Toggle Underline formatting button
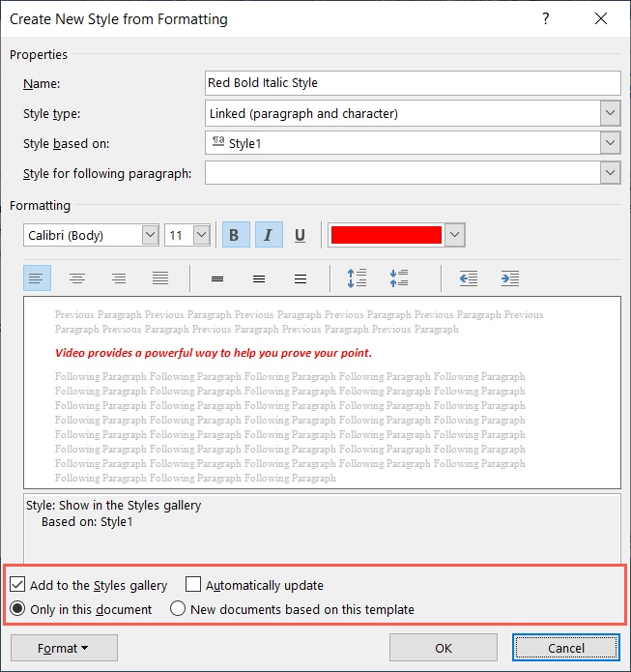This screenshot has height=672, width=631. point(301,235)
